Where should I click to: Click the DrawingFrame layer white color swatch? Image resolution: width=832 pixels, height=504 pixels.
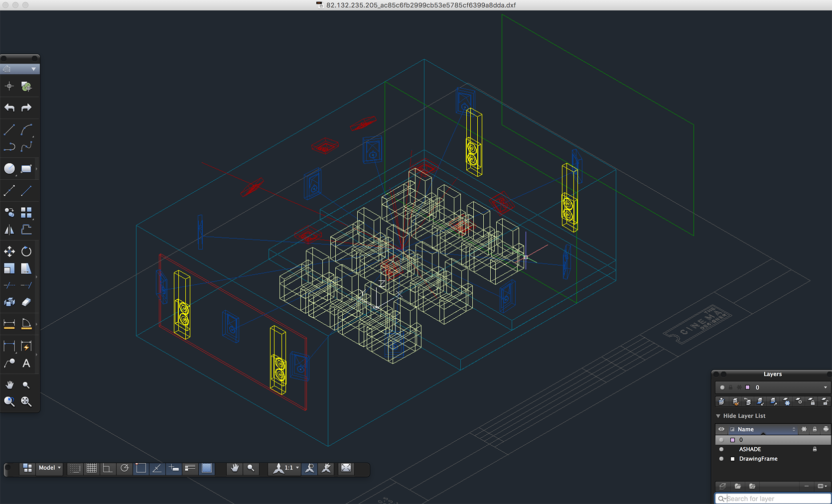coord(732,459)
